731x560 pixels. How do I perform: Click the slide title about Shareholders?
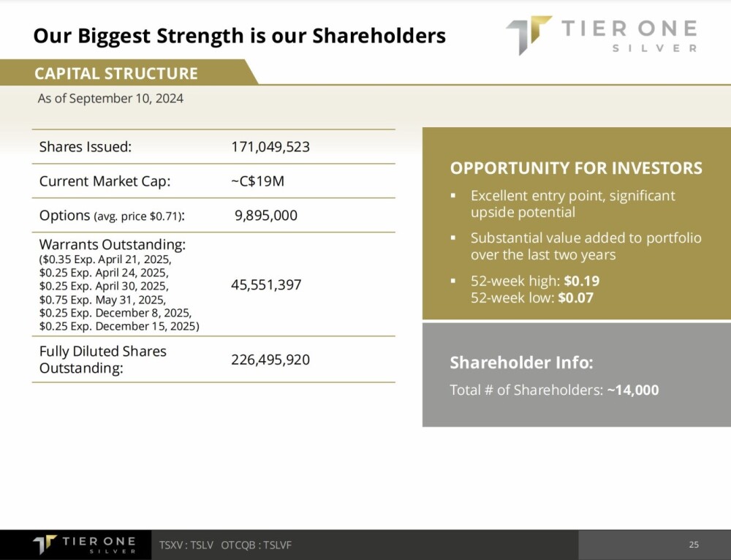(x=240, y=35)
